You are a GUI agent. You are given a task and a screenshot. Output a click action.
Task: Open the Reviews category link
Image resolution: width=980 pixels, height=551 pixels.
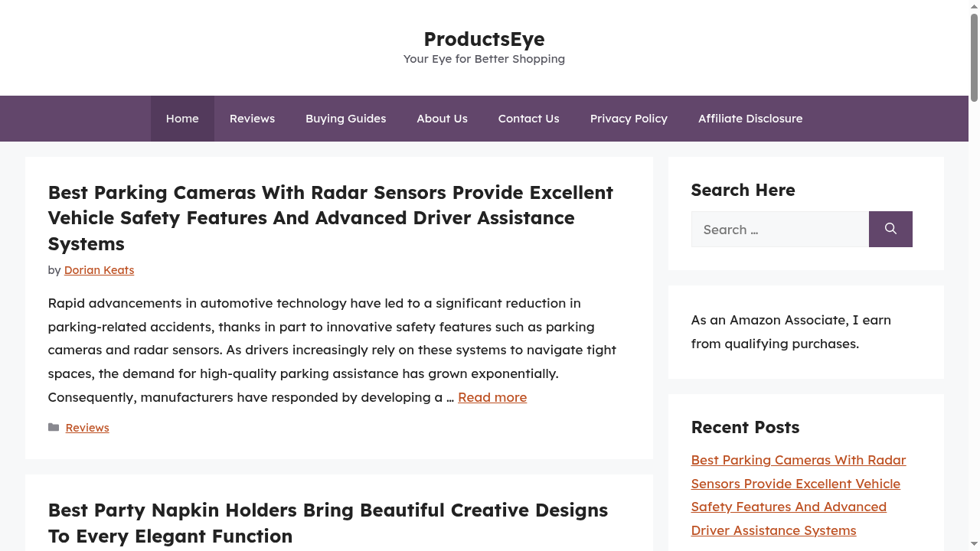87,427
